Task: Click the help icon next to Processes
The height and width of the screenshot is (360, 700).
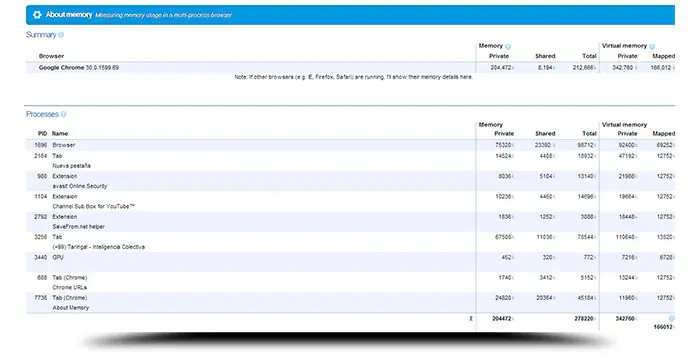Action: click(63, 114)
